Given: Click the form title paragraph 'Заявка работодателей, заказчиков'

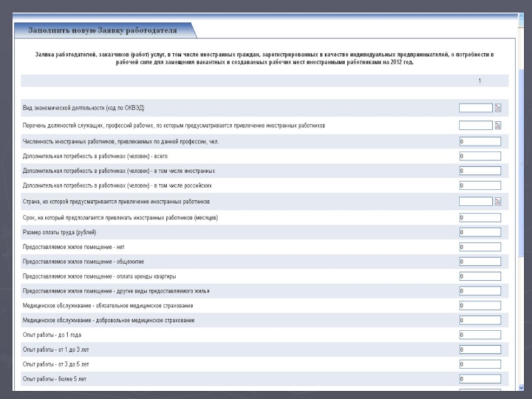Looking at the screenshot, I should (x=264, y=59).
